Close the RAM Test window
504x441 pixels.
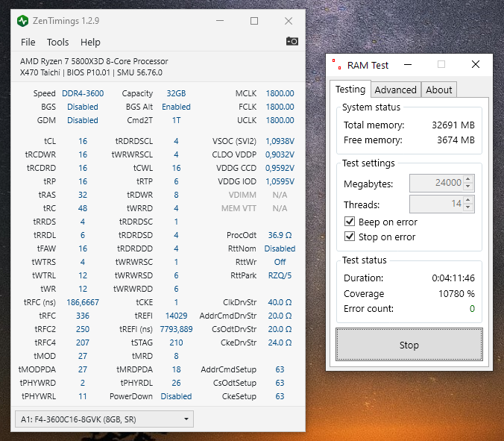point(476,65)
